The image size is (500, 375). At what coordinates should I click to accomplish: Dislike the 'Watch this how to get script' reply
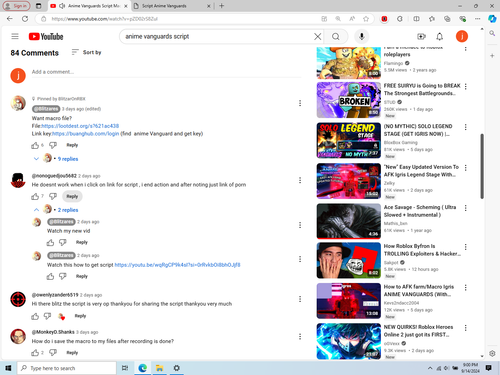pos(63,276)
